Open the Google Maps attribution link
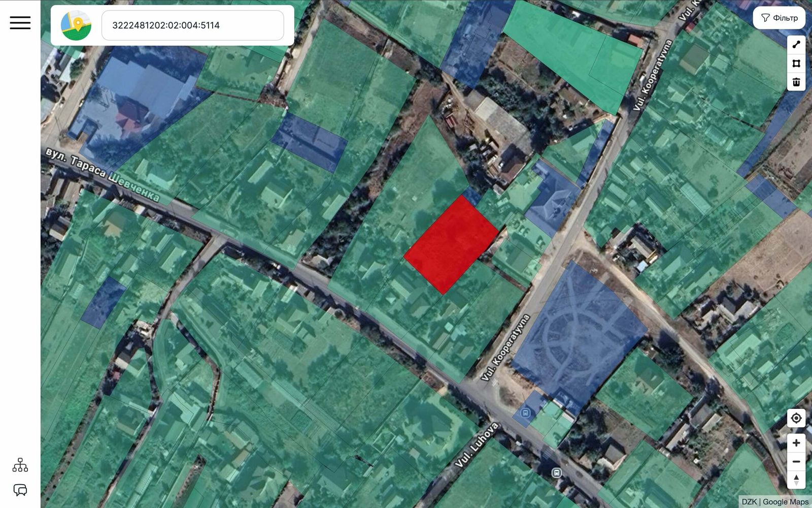The height and width of the screenshot is (508, 812). [786, 502]
